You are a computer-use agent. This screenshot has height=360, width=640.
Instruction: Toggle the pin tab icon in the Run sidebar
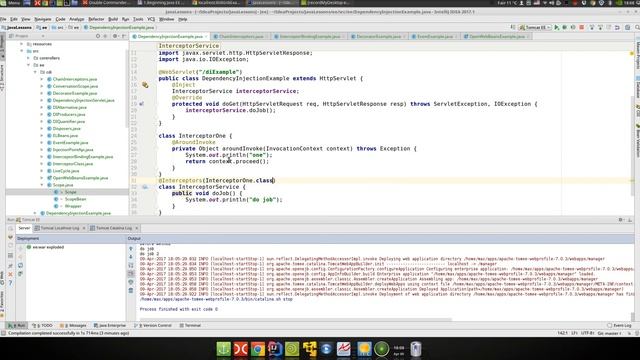(10, 265)
